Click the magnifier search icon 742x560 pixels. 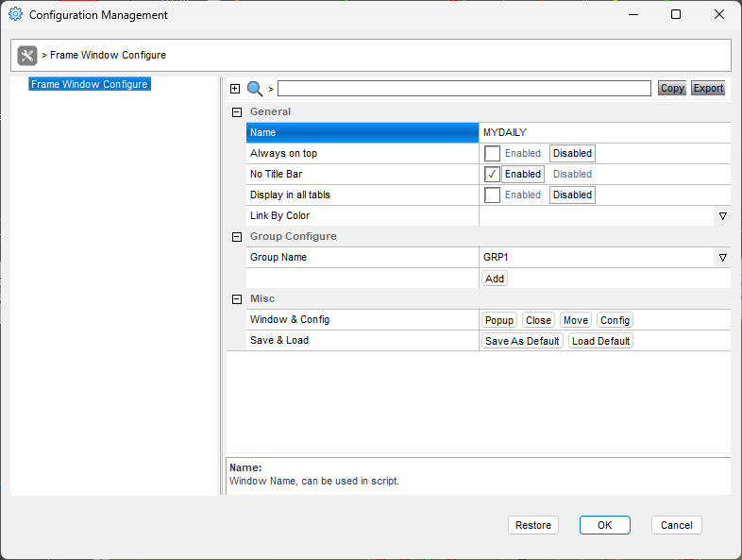click(x=255, y=89)
